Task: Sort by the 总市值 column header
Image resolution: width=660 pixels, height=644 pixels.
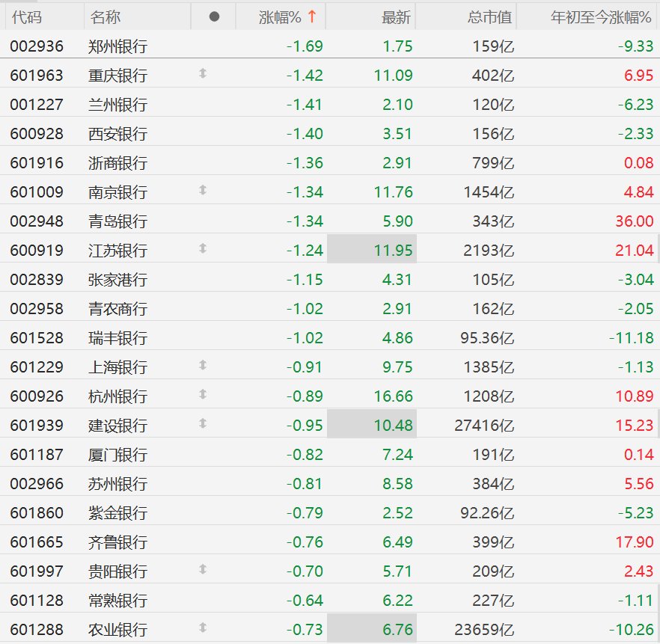Action: (x=489, y=17)
